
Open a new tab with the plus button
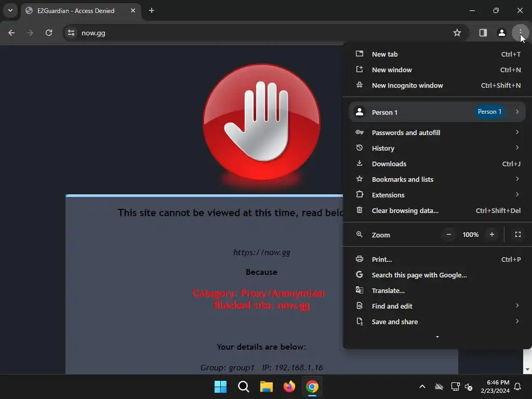[x=152, y=10]
